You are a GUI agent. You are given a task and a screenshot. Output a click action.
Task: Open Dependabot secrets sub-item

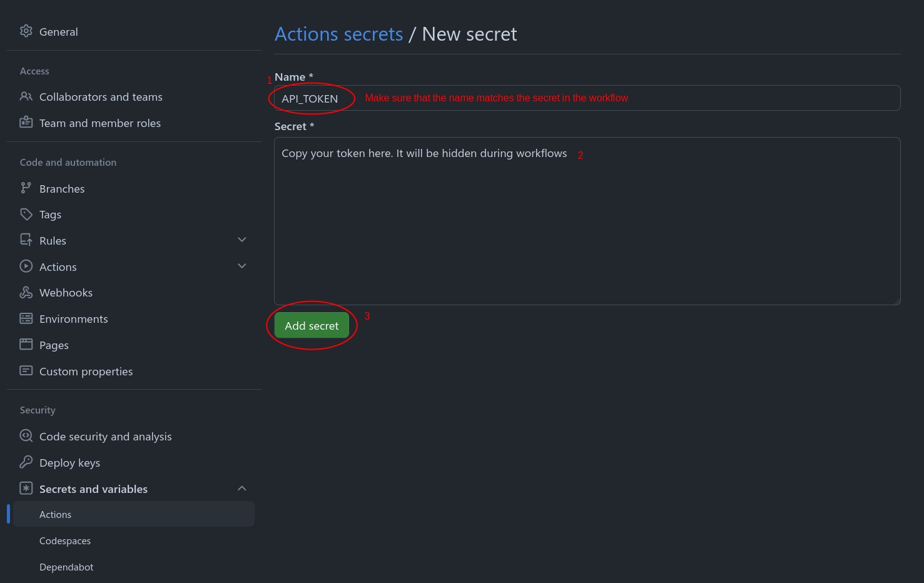[x=66, y=567]
